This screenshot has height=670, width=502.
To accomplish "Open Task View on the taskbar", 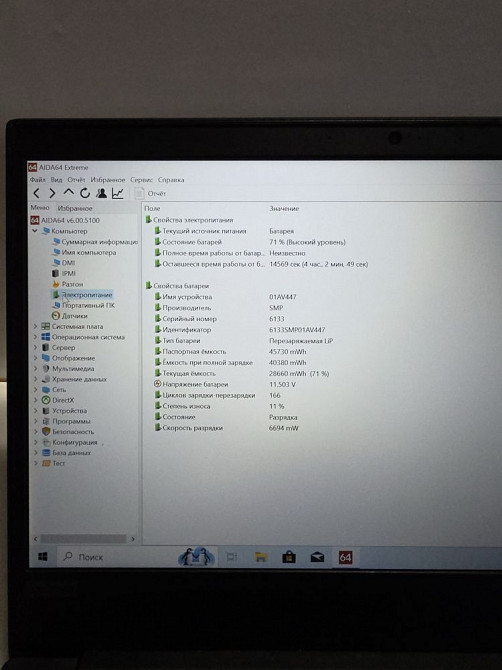I will point(232,557).
